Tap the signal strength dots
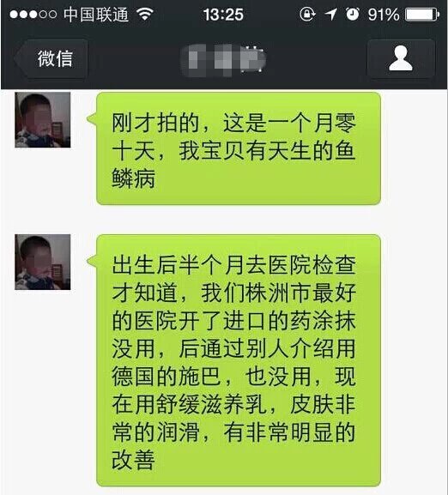Screen dimensions: 448x495 pos(33,15)
